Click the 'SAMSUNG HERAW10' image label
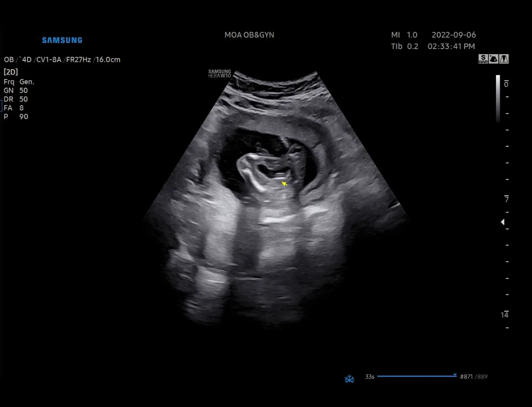Viewport: 532px width, 407px height. click(220, 74)
